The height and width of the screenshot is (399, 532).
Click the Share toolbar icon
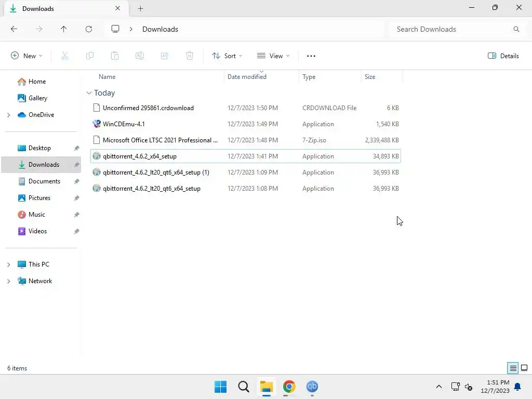[165, 56]
